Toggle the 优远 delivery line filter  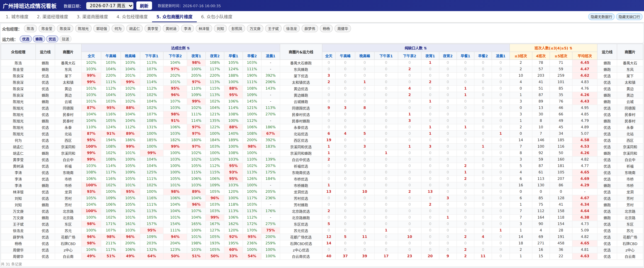[x=52, y=39]
